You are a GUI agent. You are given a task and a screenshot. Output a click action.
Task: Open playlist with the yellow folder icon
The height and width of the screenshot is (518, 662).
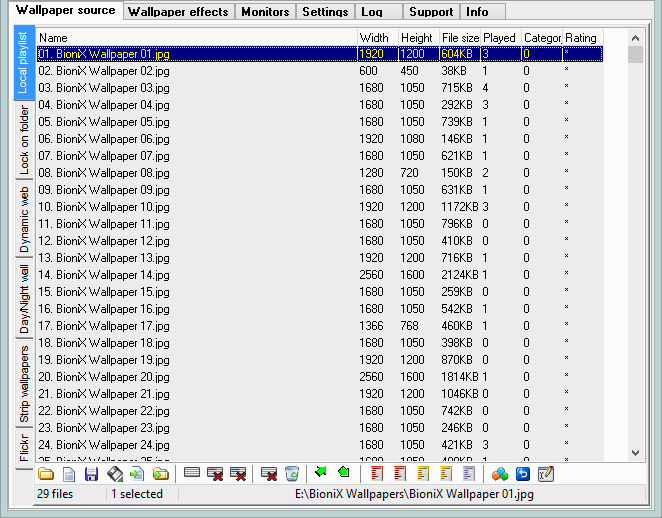pyautogui.click(x=46, y=474)
